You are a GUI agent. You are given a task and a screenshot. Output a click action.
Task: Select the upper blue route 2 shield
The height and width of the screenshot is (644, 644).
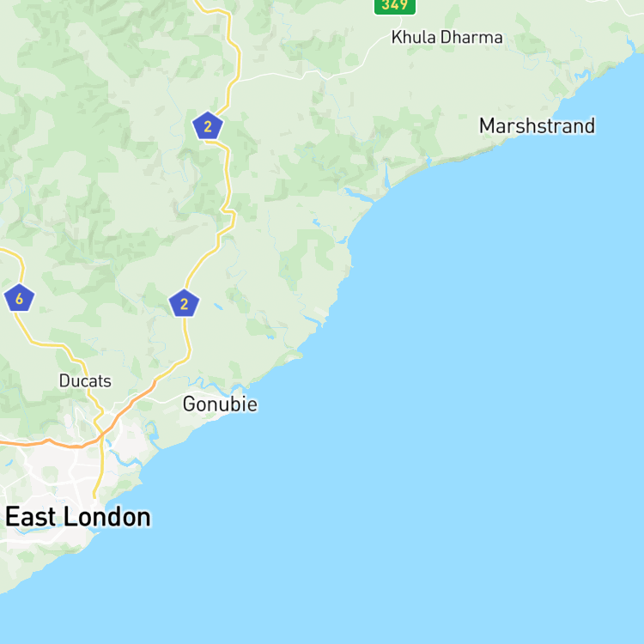coord(208,125)
